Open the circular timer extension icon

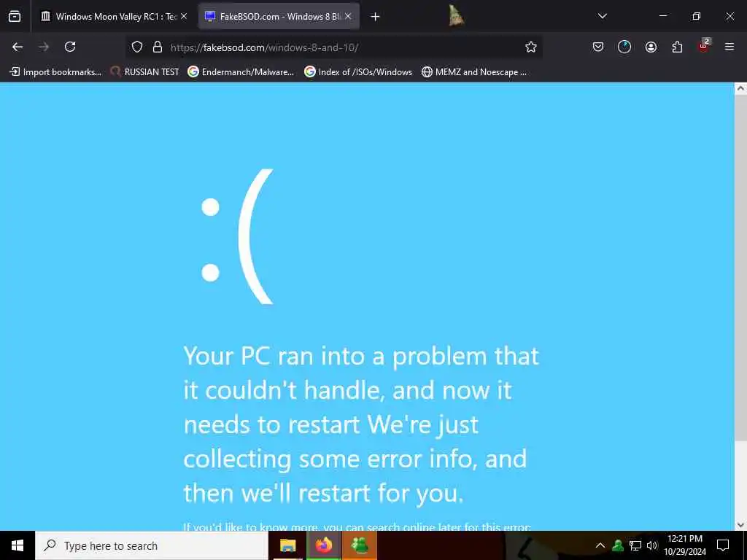point(624,47)
